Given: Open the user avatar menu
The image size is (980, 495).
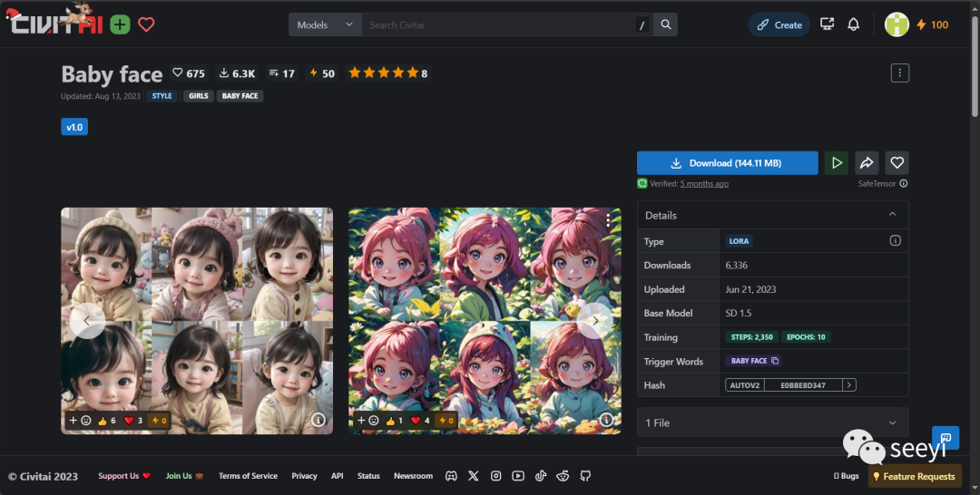Looking at the screenshot, I should click(897, 24).
